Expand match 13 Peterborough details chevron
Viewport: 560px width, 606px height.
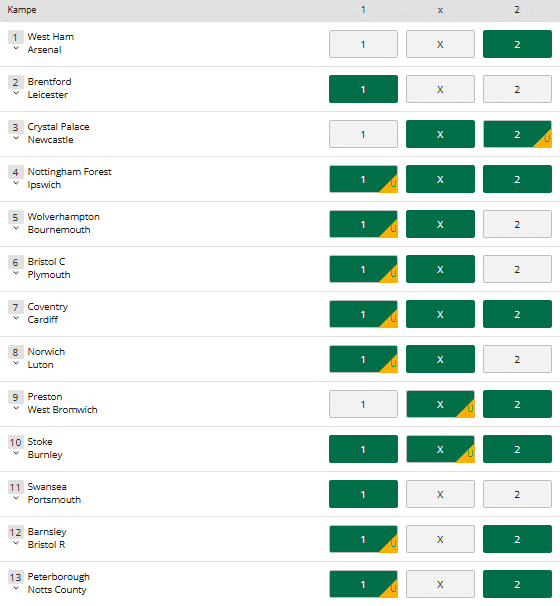[x=16, y=588]
